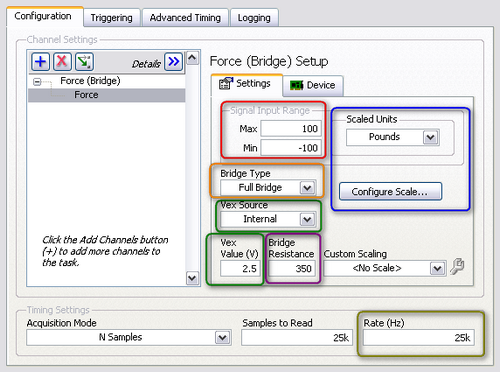500x372 pixels.
Task: Click the Signal Input Range Max field
Action: tap(291, 129)
